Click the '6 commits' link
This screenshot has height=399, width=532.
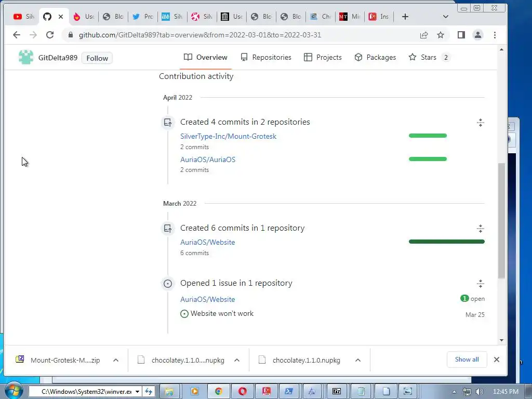tap(194, 253)
